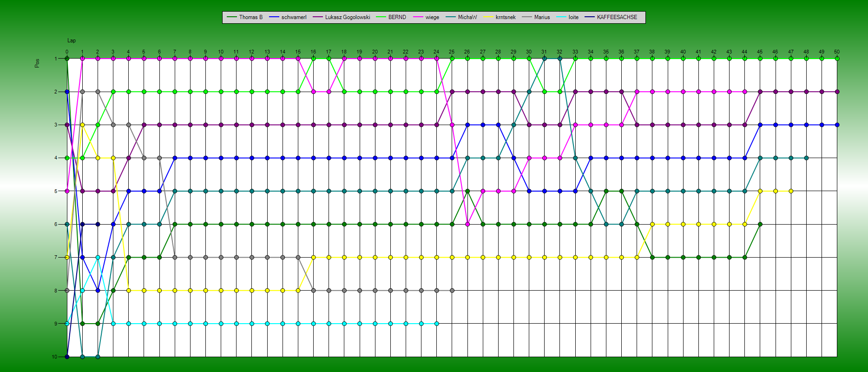This screenshot has width=868, height=372.
Task: Click the lap 25 axis label
Action: [452, 52]
